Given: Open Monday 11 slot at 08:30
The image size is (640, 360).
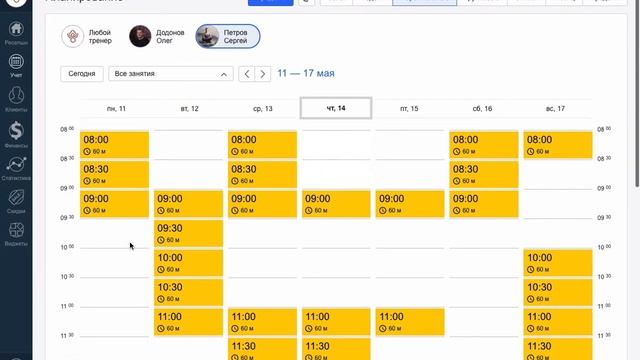Looking at the screenshot, I should [114, 174].
